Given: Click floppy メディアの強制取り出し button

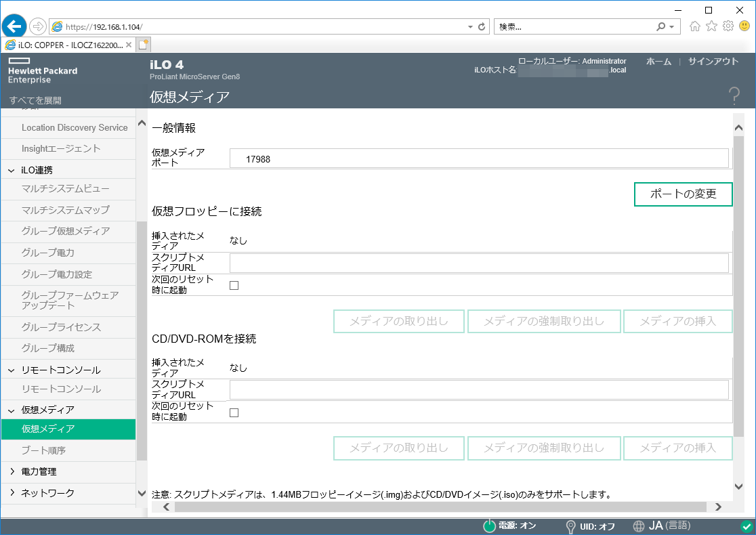Looking at the screenshot, I should (x=544, y=322).
